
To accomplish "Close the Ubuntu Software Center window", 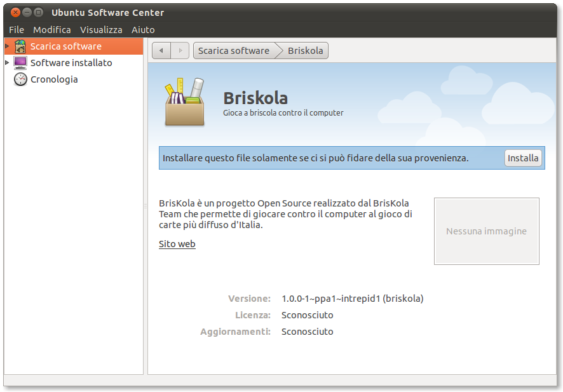I will [15, 13].
